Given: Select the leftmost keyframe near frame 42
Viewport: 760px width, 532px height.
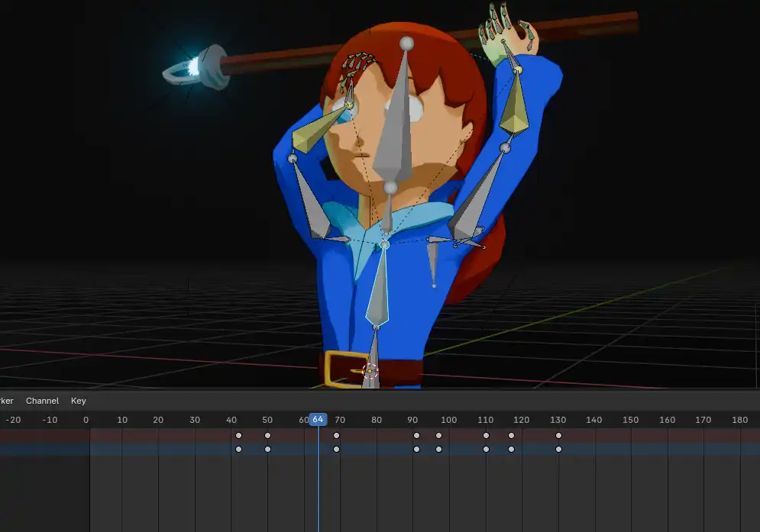Looking at the screenshot, I should (239, 435).
